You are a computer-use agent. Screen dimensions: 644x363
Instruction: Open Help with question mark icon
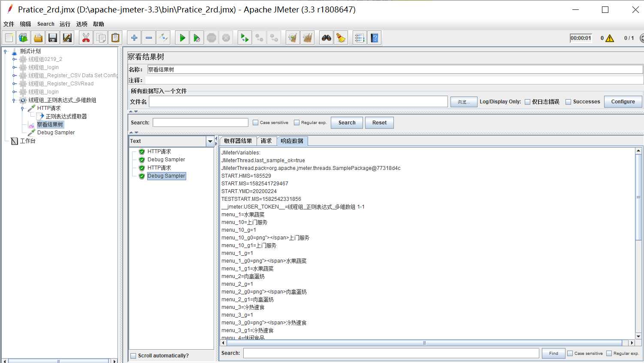coord(375,38)
